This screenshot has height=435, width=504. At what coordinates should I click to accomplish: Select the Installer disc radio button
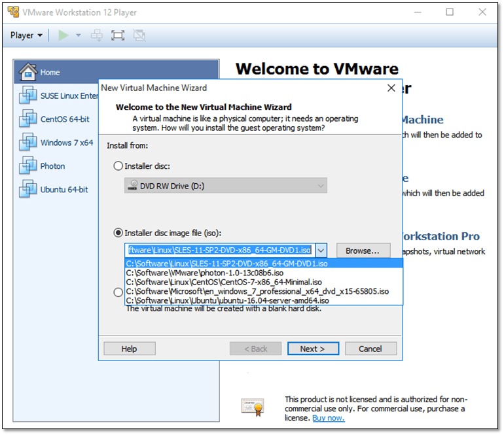click(118, 165)
